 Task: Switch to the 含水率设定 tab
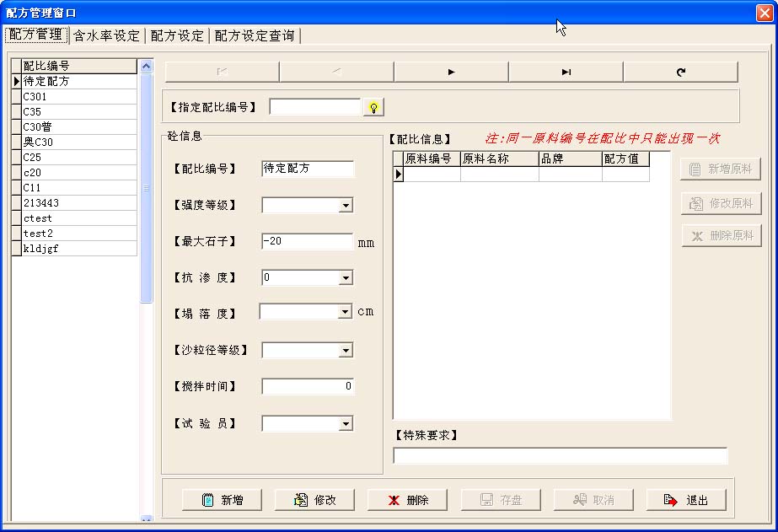point(106,35)
